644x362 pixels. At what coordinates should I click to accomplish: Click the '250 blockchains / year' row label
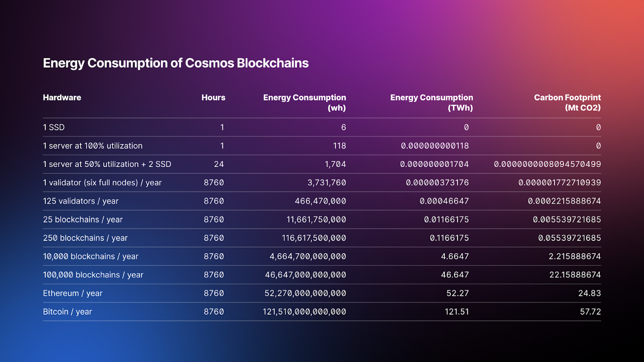[85, 238]
